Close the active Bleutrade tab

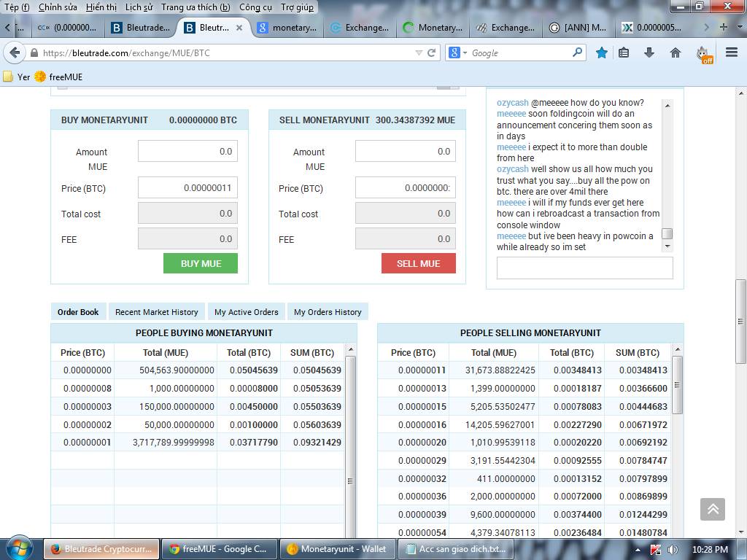pyautogui.click(x=239, y=28)
